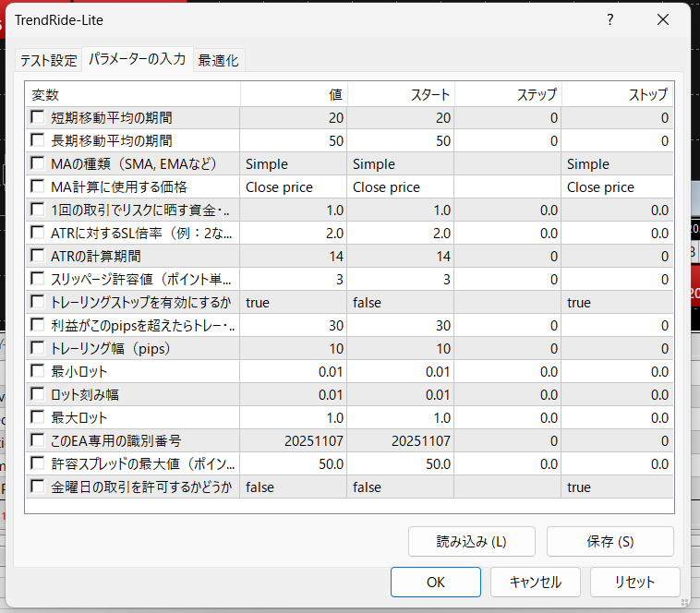Click the help question mark button
700x613 pixels.
pos(610,19)
